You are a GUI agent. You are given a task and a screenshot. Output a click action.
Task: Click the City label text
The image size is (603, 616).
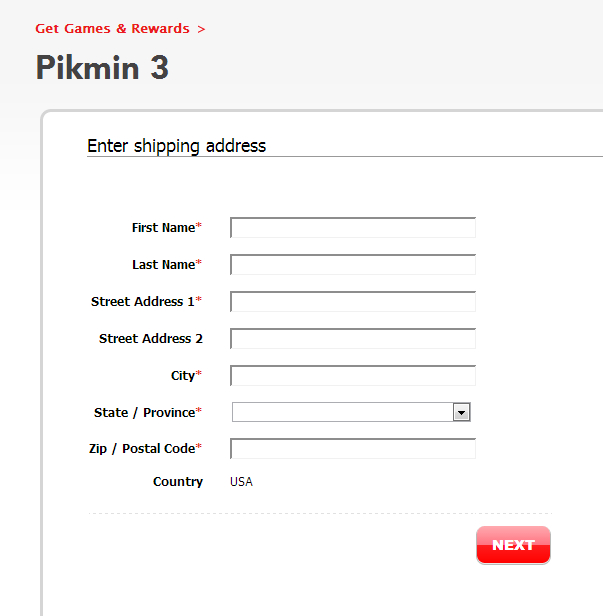[x=183, y=376]
